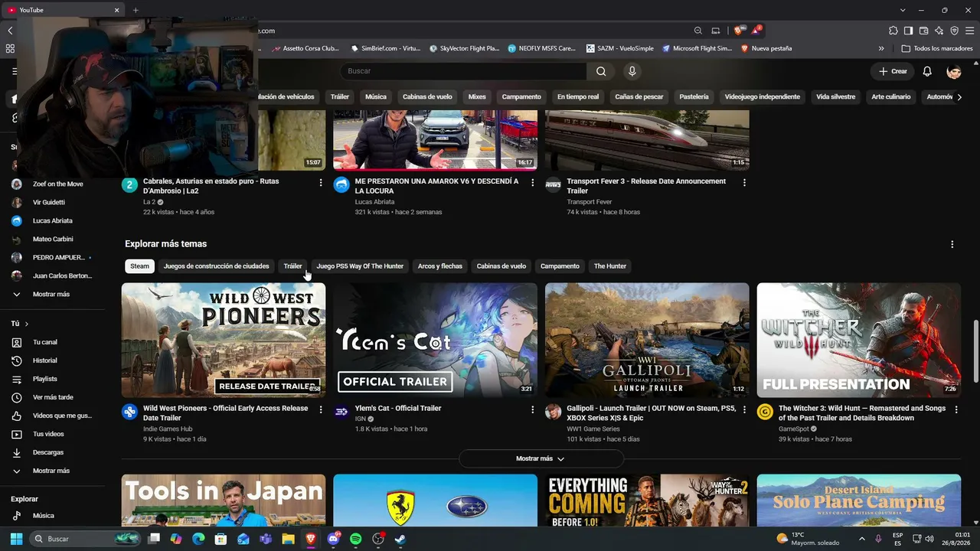Screen dimensions: 980x551
Task: Open the Brave Wallet icon
Action: 924,31
